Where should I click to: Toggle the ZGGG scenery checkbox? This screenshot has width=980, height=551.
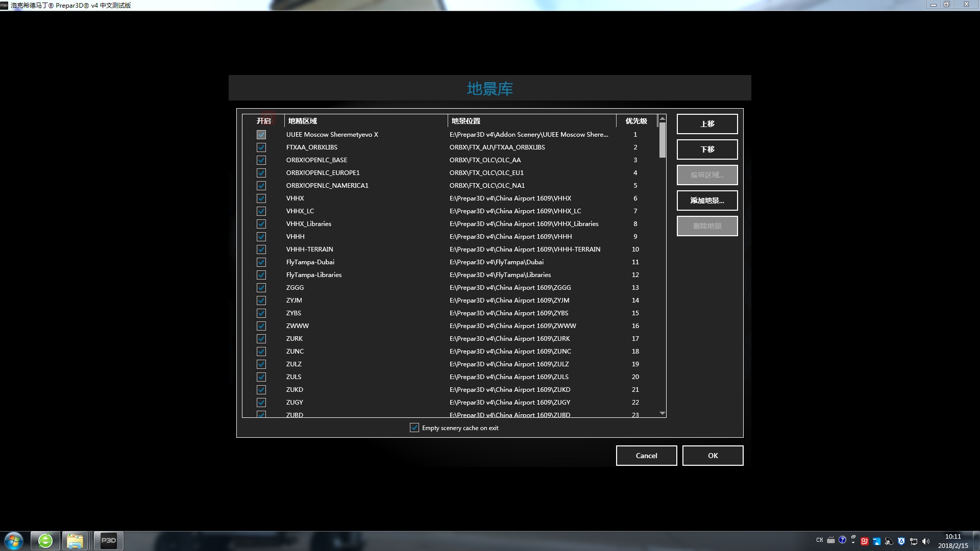pos(261,288)
